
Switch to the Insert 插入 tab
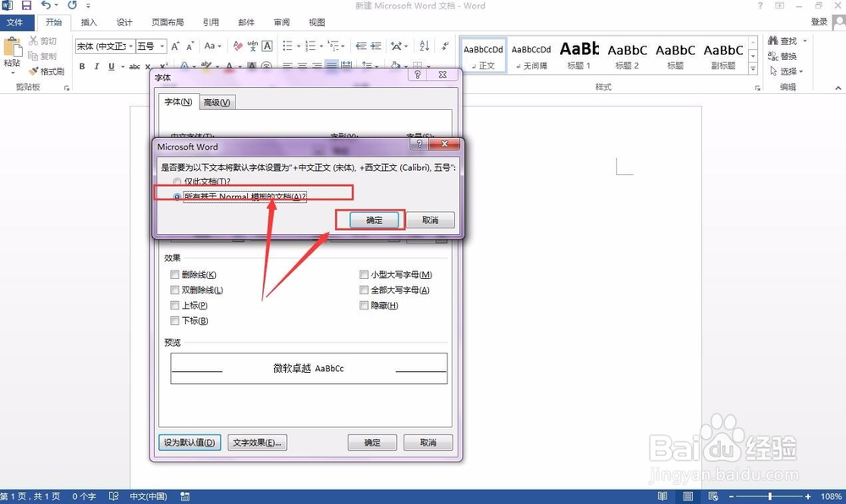click(89, 22)
